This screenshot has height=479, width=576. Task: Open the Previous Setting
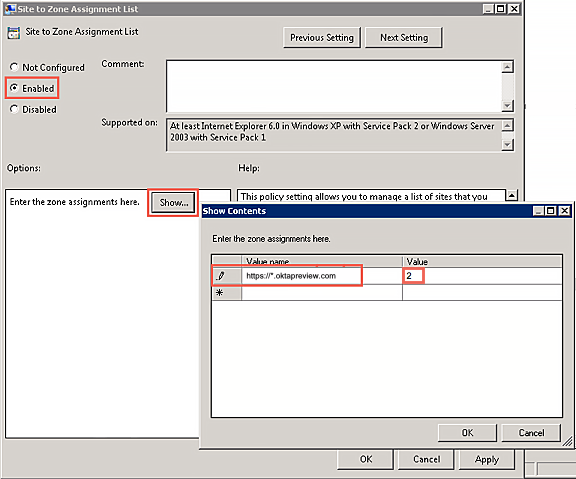coord(322,37)
